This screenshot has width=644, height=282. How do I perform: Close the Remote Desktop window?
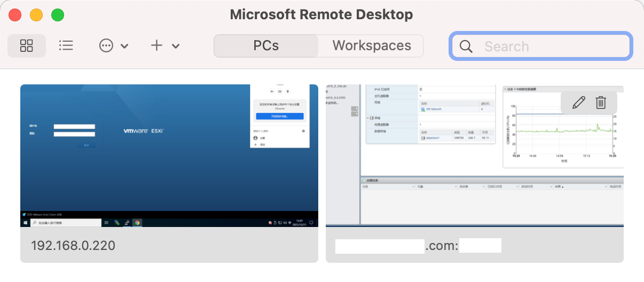(15, 15)
